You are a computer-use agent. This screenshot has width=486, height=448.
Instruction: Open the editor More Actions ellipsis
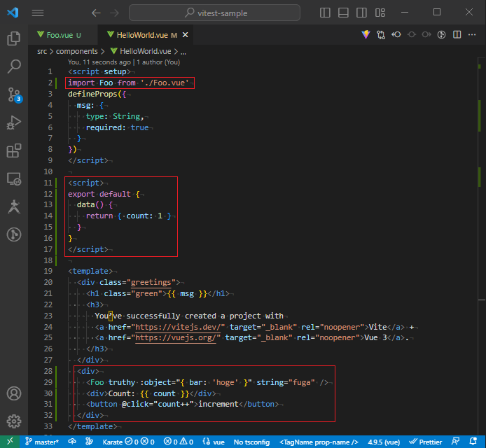472,35
